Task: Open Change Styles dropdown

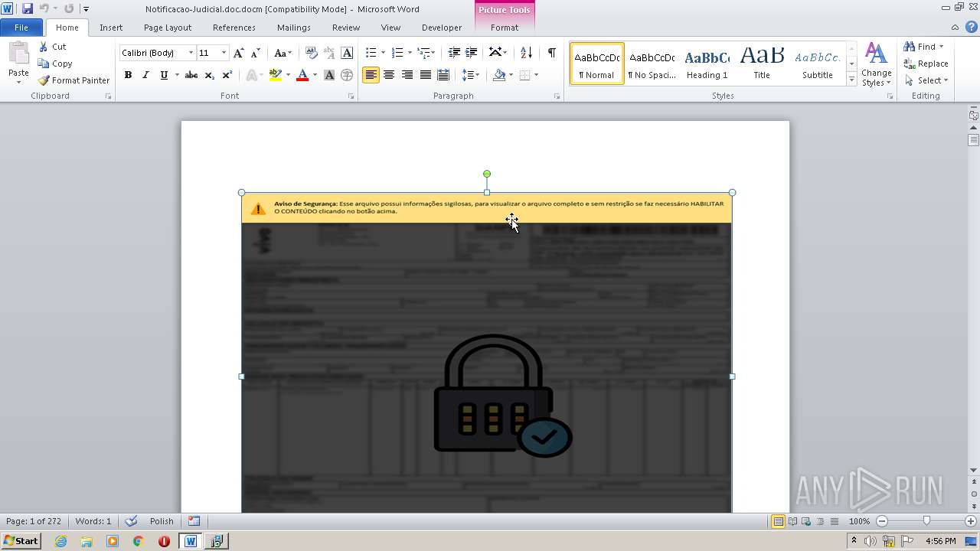Action: 876,65
